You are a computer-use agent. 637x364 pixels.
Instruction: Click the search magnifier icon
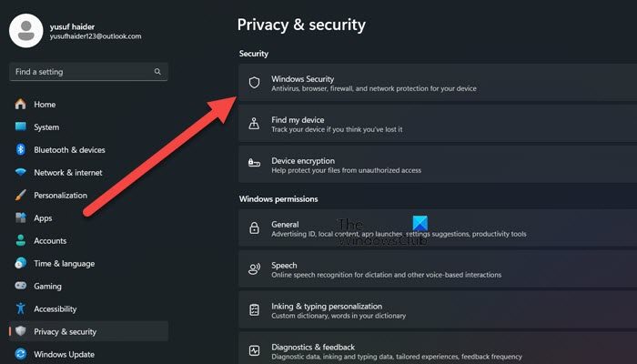click(157, 71)
